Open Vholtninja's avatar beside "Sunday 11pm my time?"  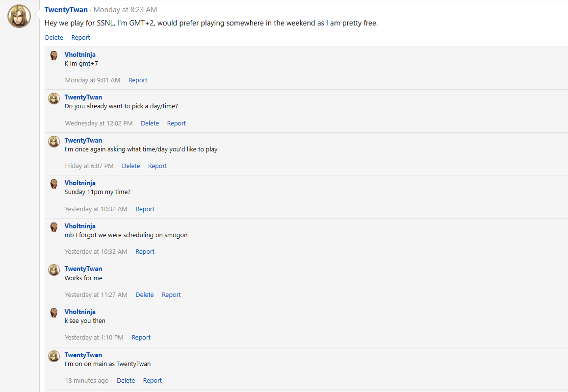(x=54, y=184)
